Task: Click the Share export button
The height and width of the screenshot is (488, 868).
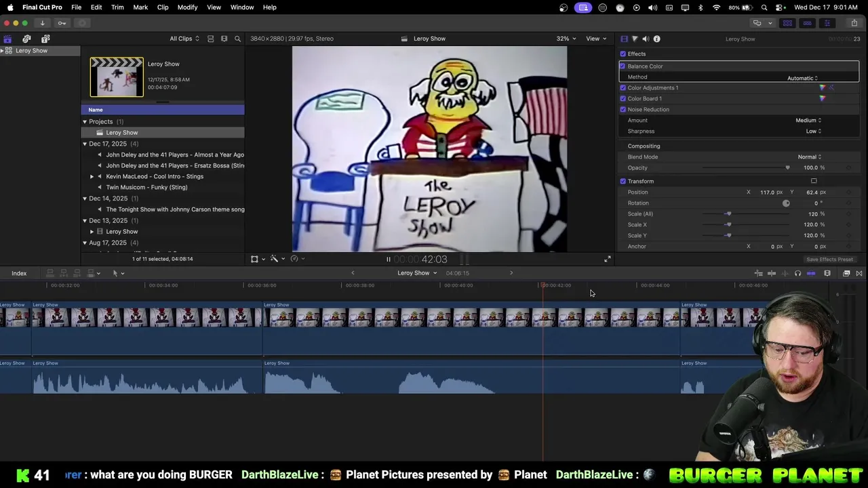Action: 854,23
